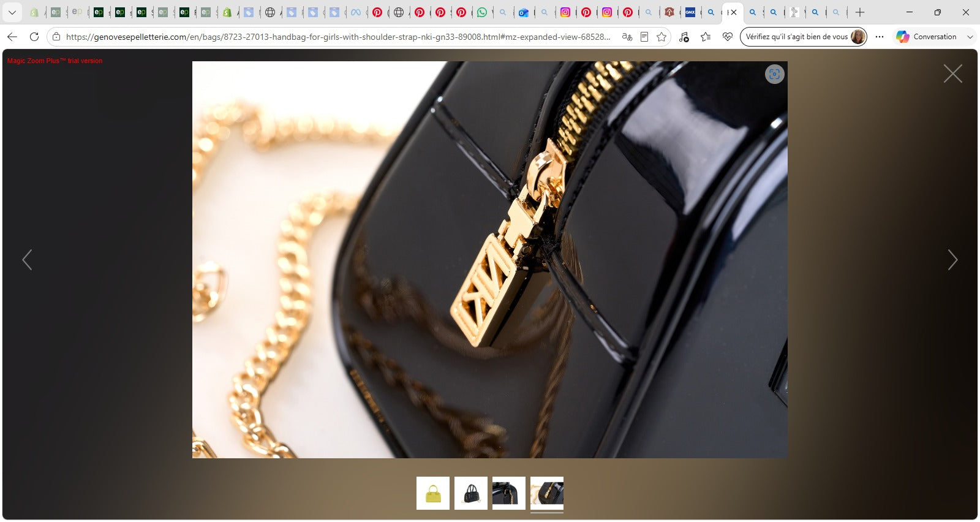Add this page to favorites with the star

click(661, 37)
